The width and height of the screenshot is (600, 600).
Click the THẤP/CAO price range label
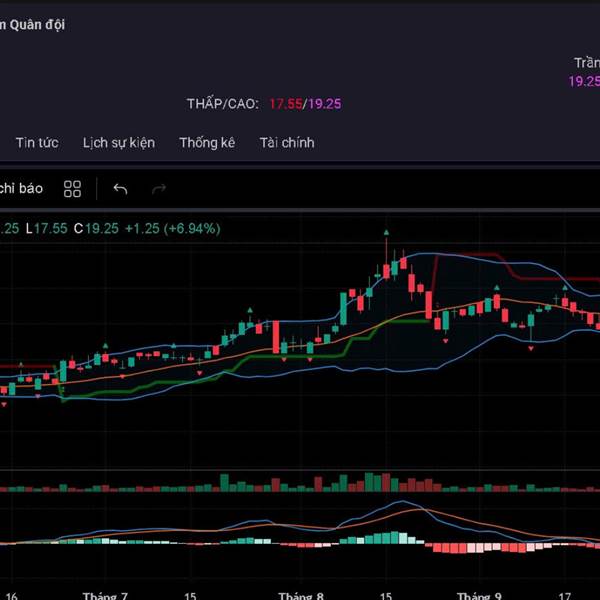(222, 104)
